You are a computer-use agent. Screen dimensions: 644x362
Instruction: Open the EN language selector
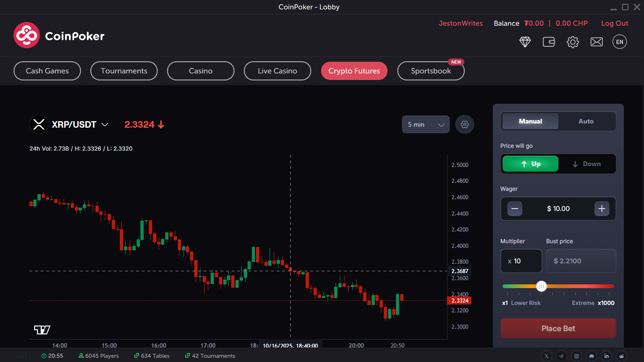coord(619,42)
